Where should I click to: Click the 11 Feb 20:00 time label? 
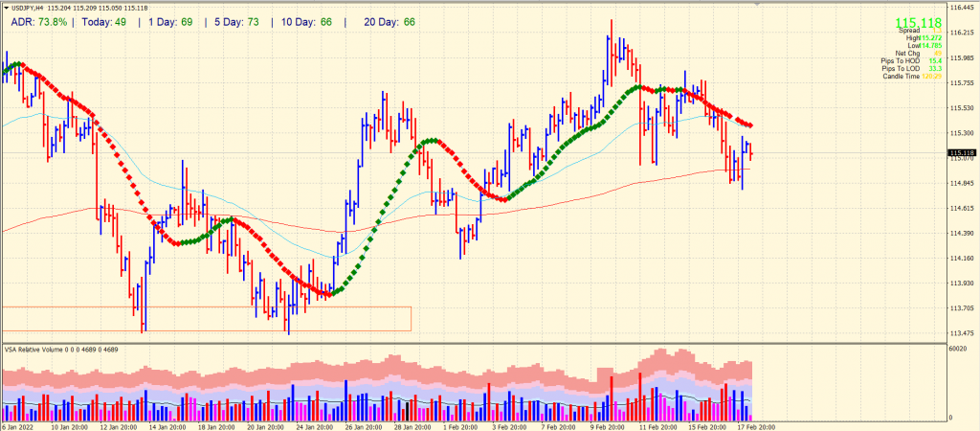coord(657,426)
